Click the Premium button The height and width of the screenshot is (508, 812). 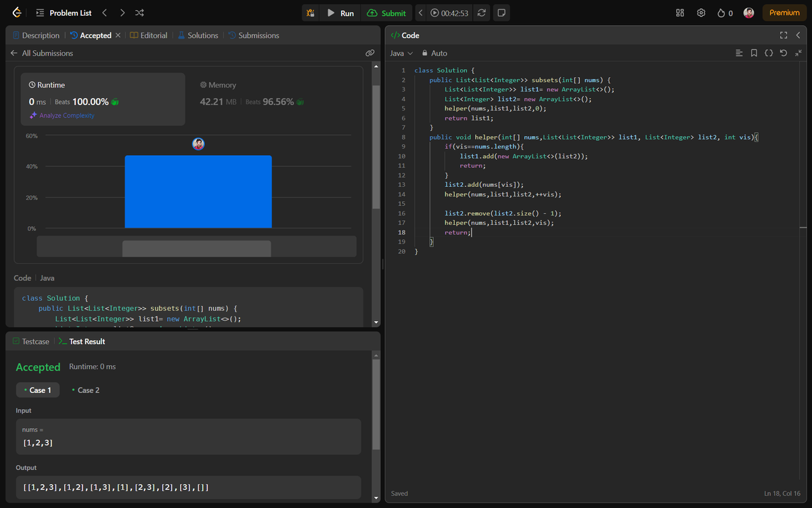[784, 13]
